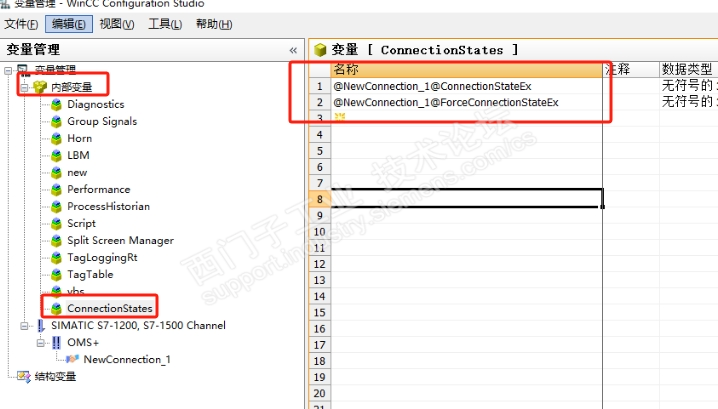Screen dimensions: 718x409
Task: Select the 内部变量 tree item
Action: 71,87
